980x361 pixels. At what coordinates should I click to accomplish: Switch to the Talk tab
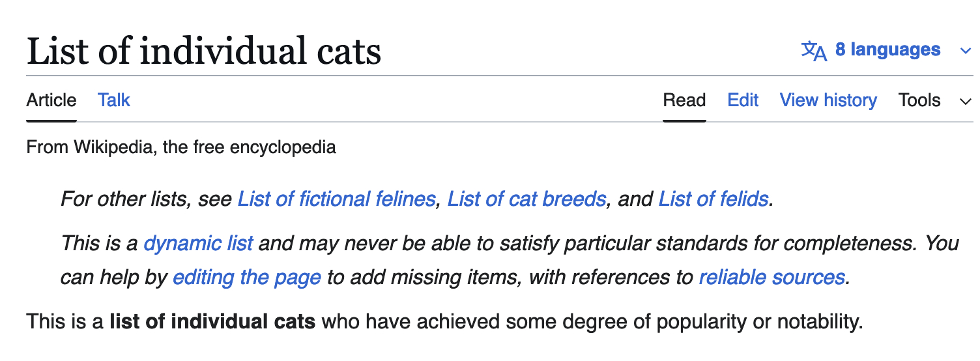tap(114, 100)
